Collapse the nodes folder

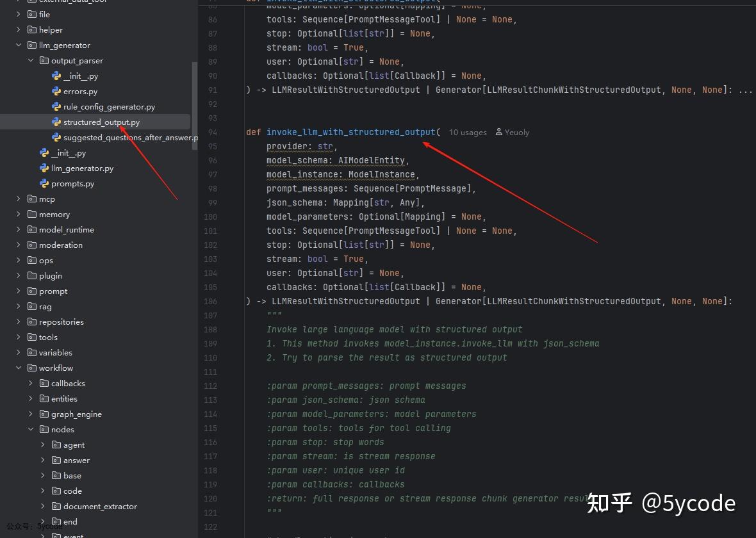pyautogui.click(x=31, y=430)
